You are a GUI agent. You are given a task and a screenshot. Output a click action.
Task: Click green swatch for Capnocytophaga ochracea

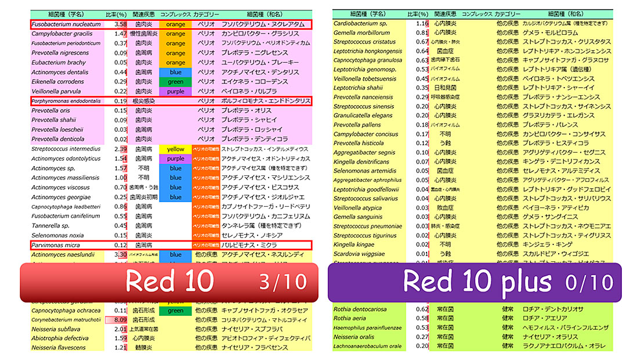tap(175, 311)
